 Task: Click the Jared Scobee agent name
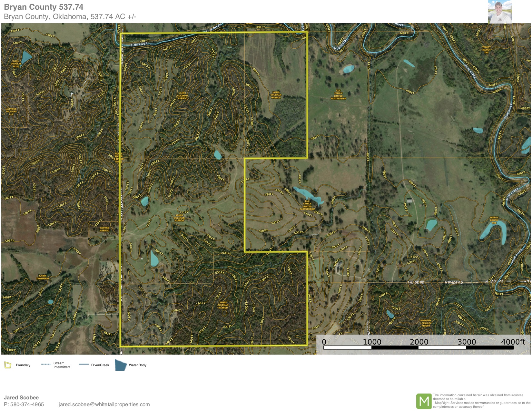point(21,397)
